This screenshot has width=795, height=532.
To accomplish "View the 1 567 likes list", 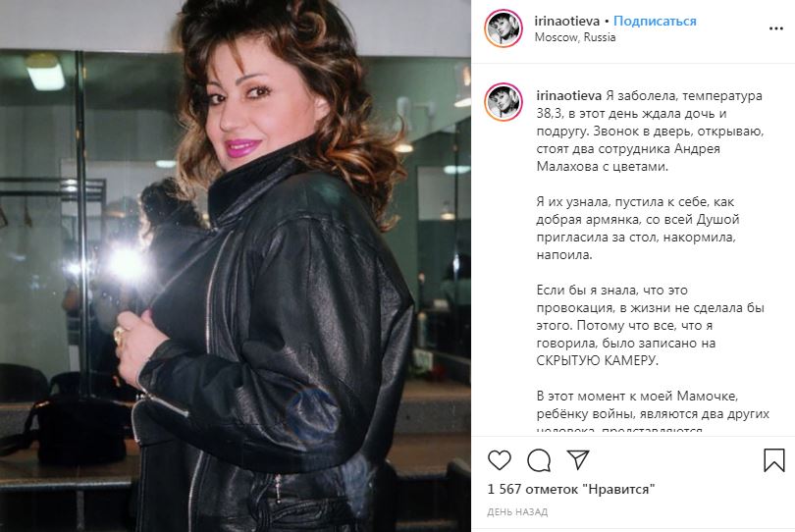I will [571, 490].
